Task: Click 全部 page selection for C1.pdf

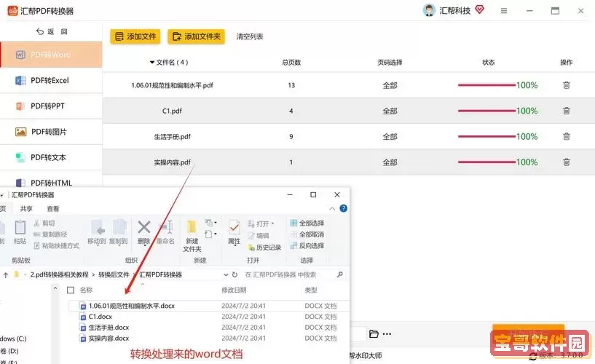Action: click(x=390, y=111)
